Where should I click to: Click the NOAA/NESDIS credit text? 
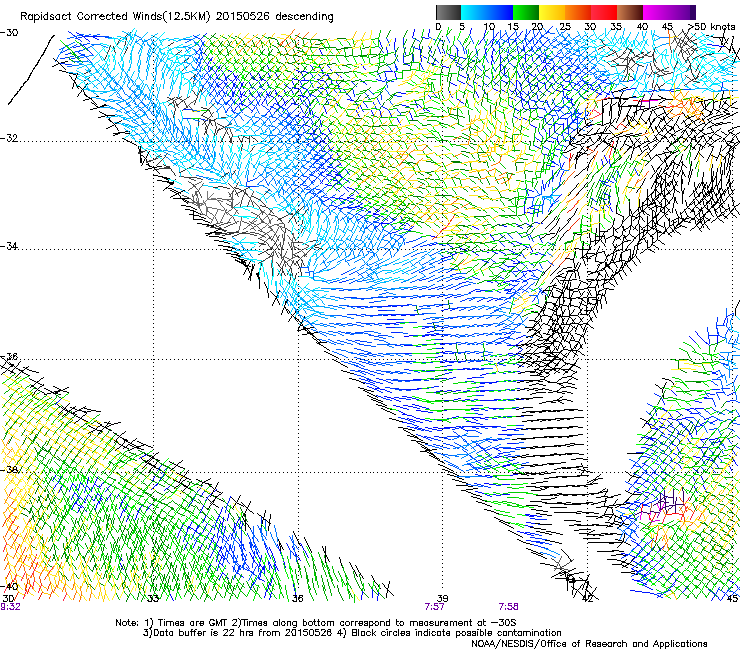tap(589, 644)
